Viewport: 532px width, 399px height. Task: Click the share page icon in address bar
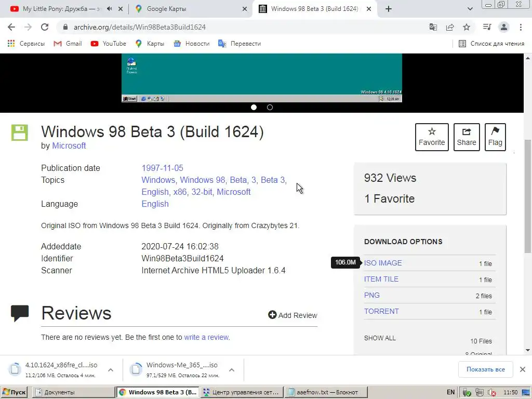450,27
